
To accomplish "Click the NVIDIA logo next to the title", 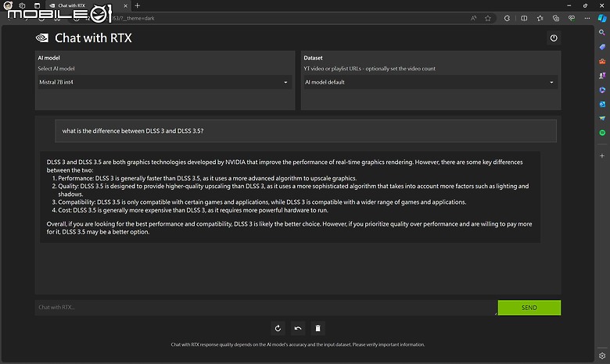I will pyautogui.click(x=42, y=37).
